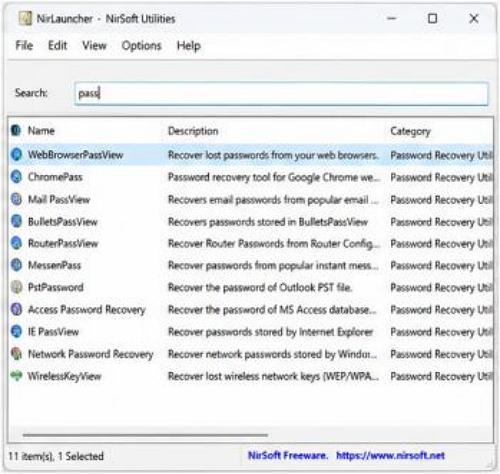Click the NirLauncher title bar app icon
The height and width of the screenshot is (474, 500).
tap(25, 19)
